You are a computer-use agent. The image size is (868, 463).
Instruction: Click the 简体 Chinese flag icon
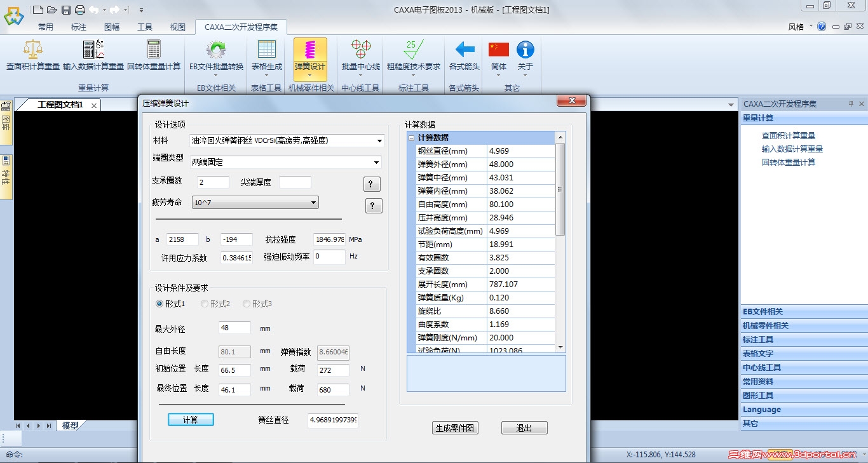click(499, 50)
